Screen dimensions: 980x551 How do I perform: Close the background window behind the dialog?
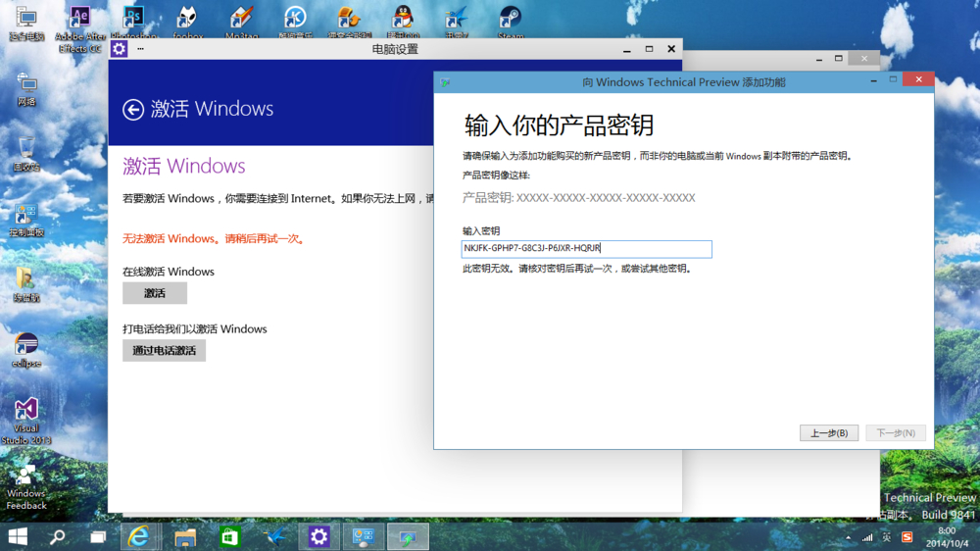coord(863,58)
